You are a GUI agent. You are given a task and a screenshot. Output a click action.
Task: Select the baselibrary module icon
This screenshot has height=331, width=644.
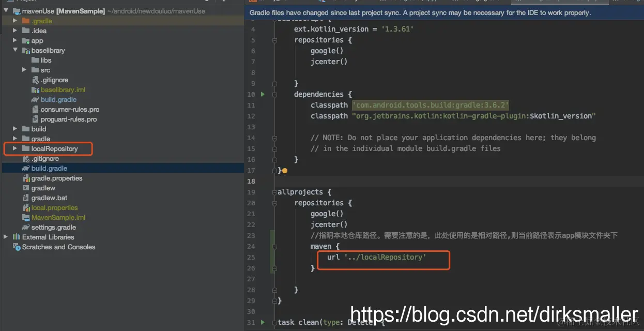click(x=26, y=50)
